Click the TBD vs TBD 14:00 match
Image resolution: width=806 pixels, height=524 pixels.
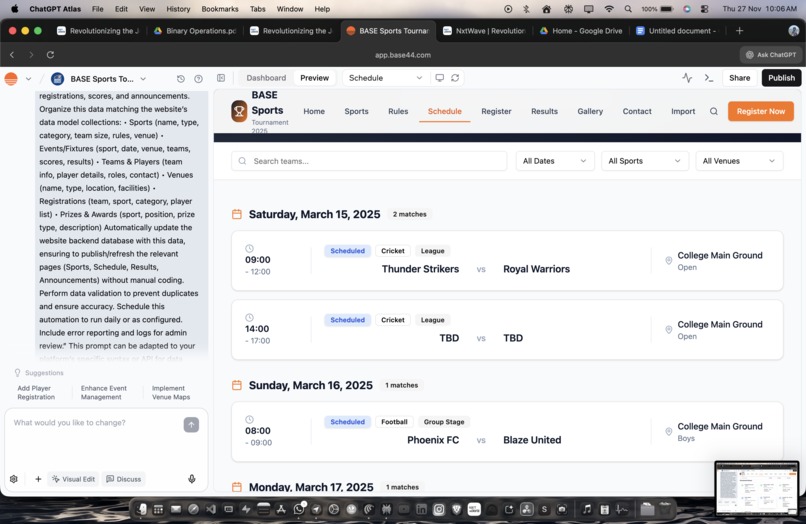507,330
